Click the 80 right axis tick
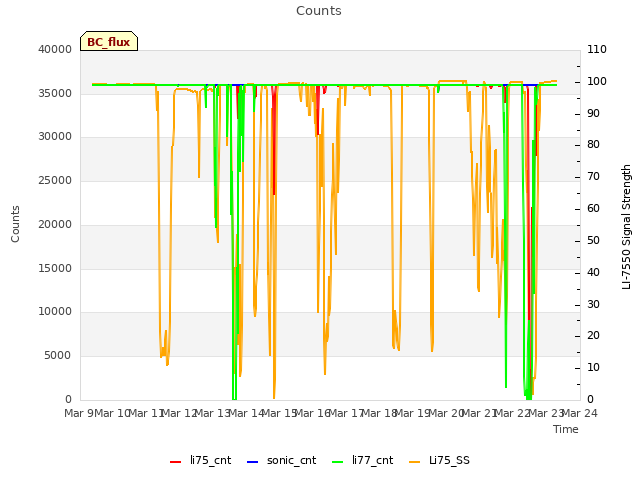Image resolution: width=640 pixels, height=480 pixels. [x=593, y=144]
